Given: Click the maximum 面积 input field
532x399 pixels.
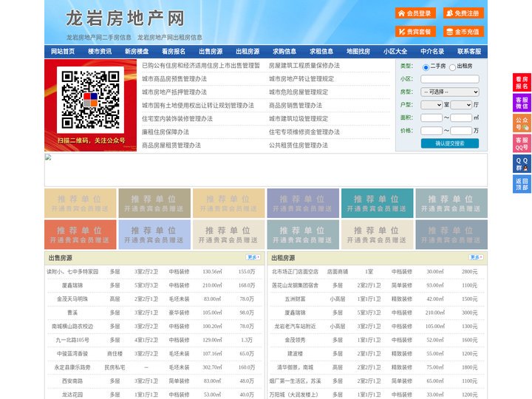Looking at the screenshot, I should 461,117.
